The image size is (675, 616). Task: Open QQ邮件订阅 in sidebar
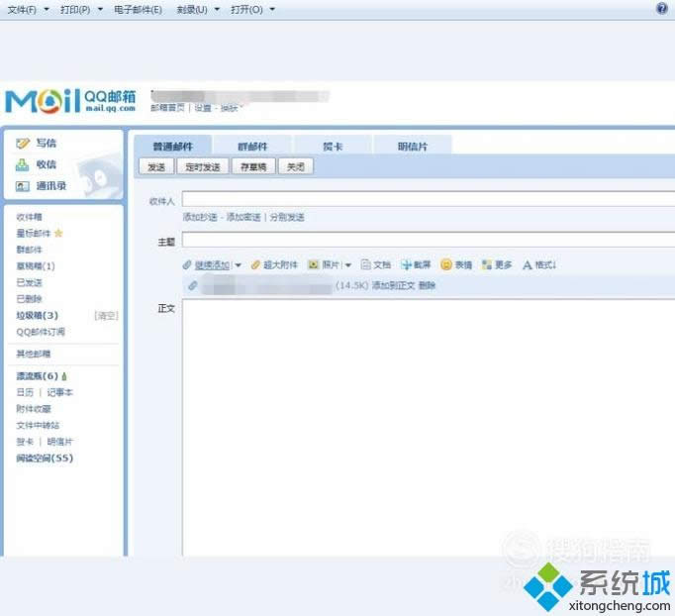(x=41, y=332)
